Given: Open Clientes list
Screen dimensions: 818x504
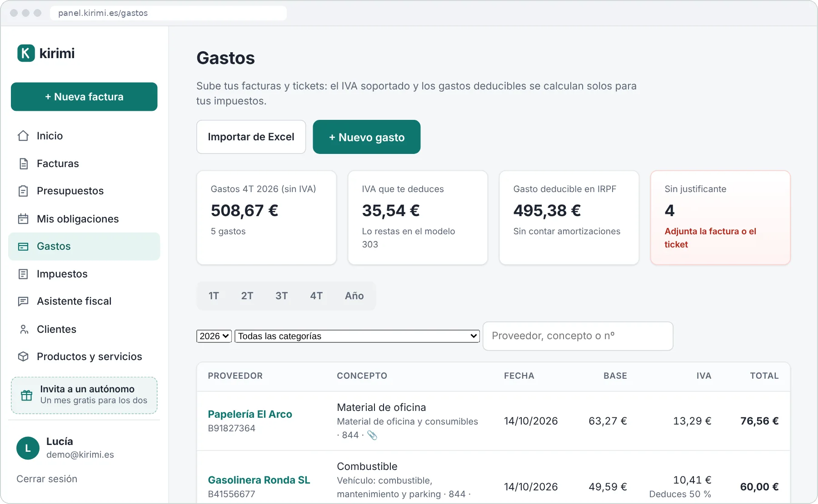Looking at the screenshot, I should (x=84, y=329).
